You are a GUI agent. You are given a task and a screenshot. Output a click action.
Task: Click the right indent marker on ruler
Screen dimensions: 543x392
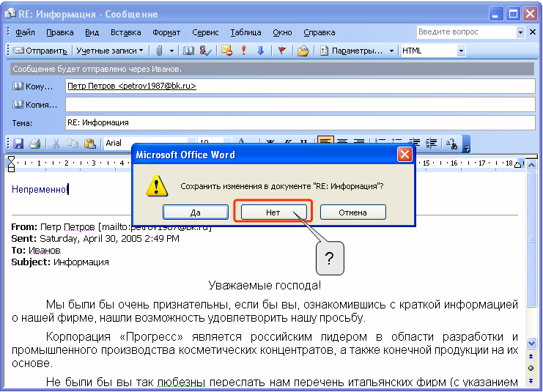(518, 165)
